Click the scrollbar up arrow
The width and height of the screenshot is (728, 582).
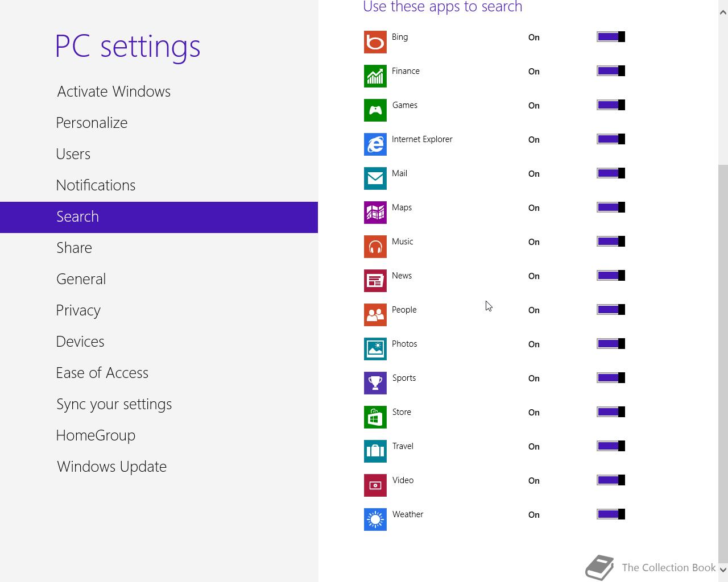pyautogui.click(x=723, y=12)
